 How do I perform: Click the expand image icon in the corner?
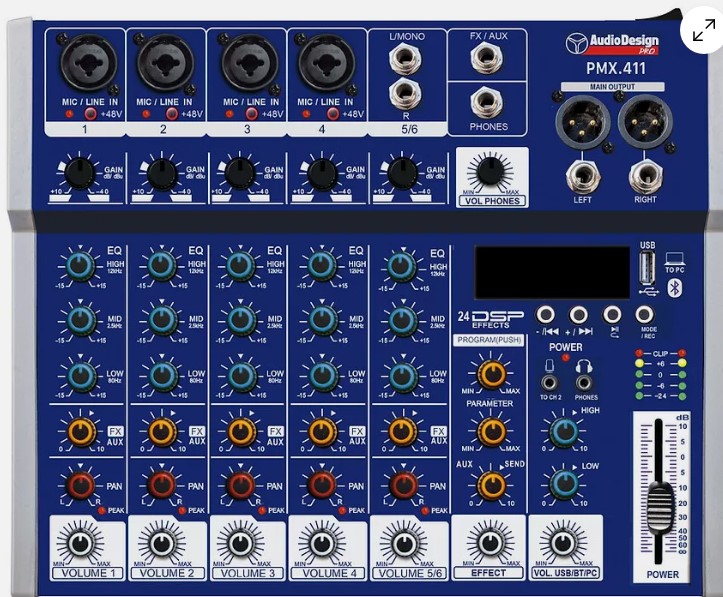tap(704, 31)
